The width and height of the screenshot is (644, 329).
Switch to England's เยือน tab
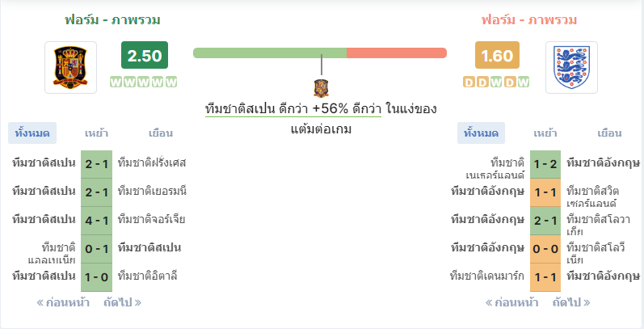click(x=609, y=133)
